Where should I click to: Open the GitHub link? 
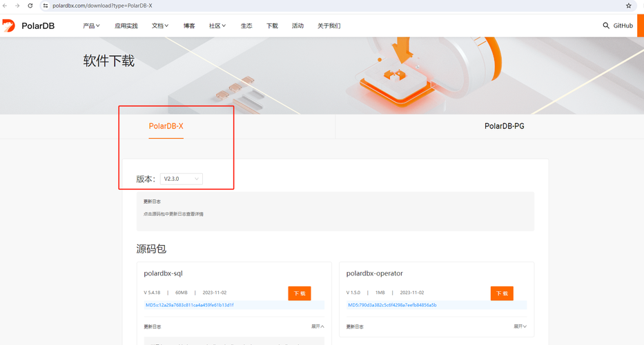tap(623, 26)
